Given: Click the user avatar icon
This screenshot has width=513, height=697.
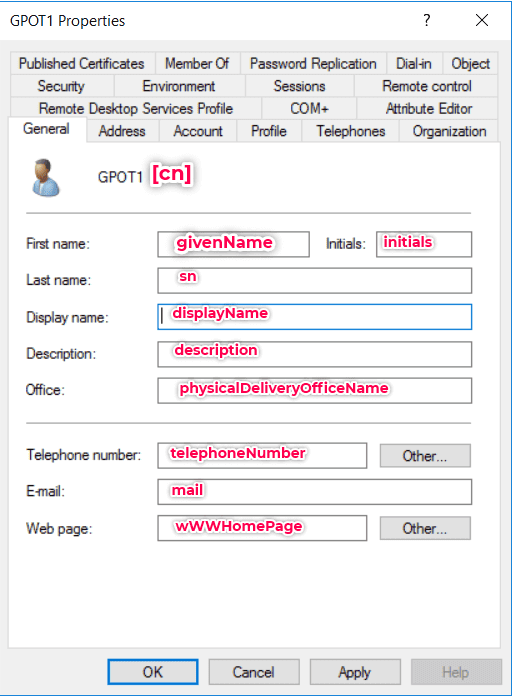Looking at the screenshot, I should tap(45, 178).
